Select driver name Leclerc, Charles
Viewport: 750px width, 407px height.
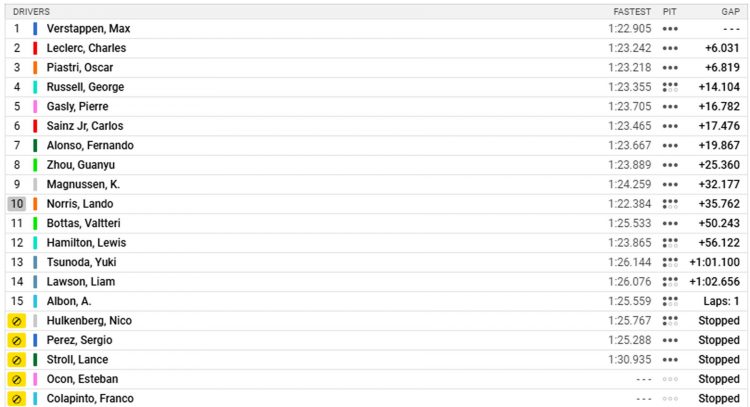coord(86,48)
